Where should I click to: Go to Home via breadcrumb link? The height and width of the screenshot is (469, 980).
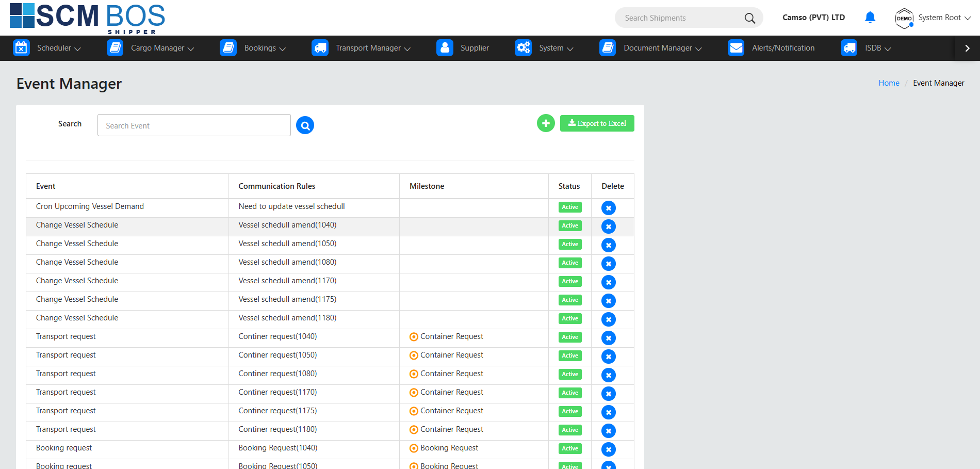(889, 83)
